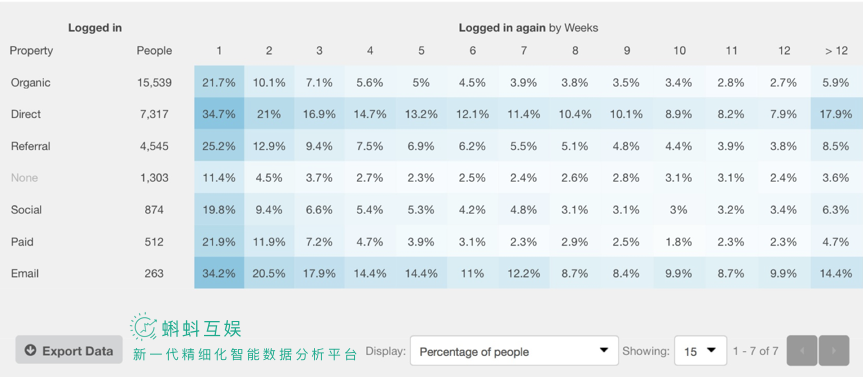Click the Referral week 1 cell 25.2%
863x377 pixels.
pos(219,146)
